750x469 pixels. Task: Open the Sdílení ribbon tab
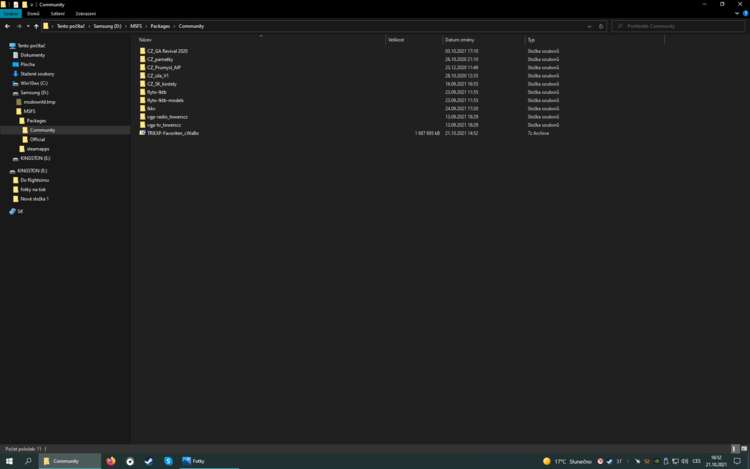(x=58, y=14)
